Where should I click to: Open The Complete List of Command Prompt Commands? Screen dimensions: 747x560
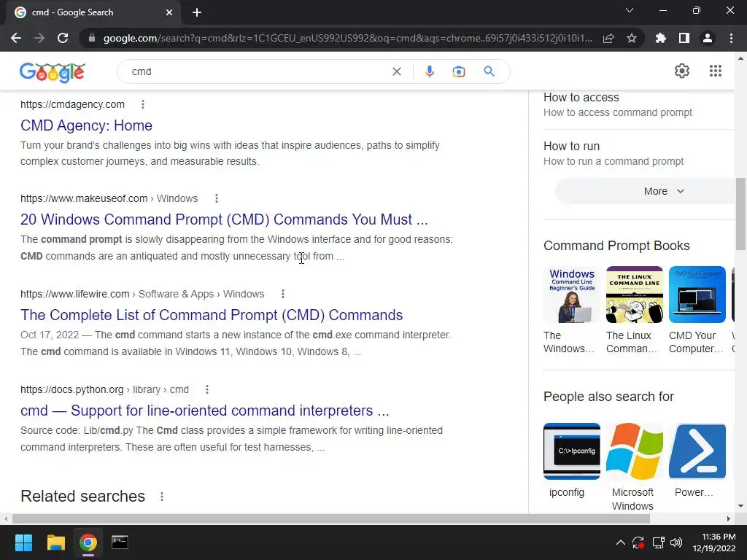pyautogui.click(x=212, y=315)
